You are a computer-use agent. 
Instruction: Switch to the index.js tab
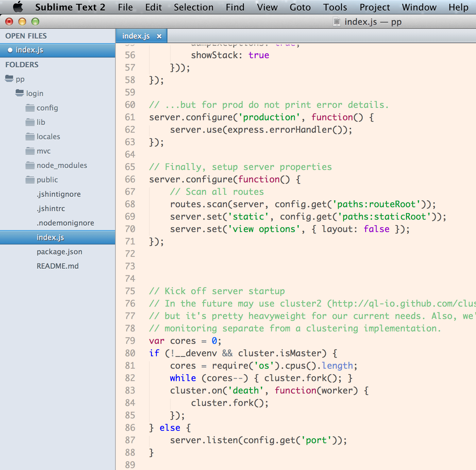[x=136, y=36]
